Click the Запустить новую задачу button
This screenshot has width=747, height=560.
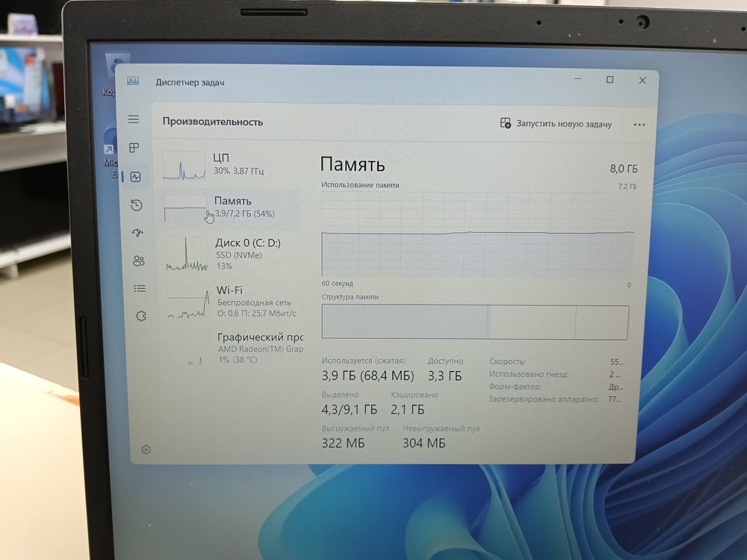pos(556,123)
